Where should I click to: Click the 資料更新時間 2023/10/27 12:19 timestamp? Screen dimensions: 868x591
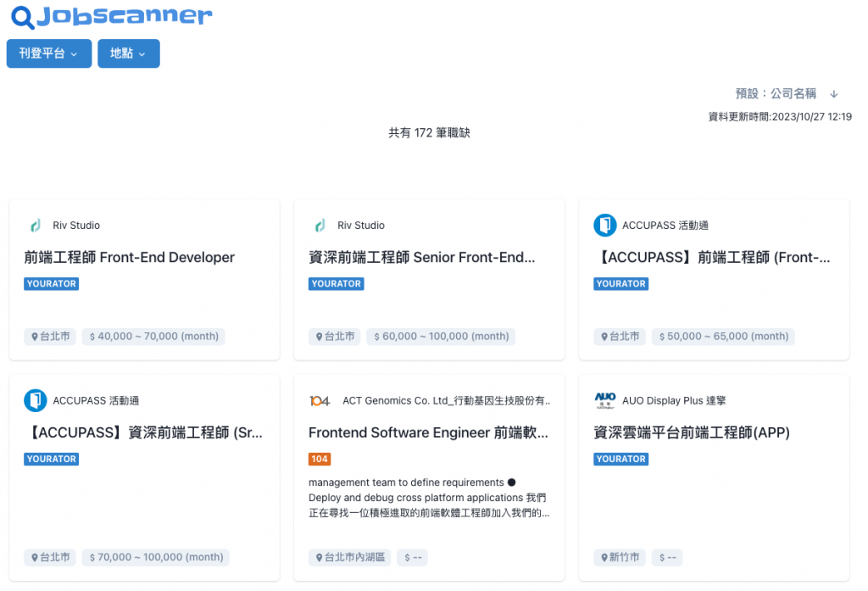click(780, 117)
